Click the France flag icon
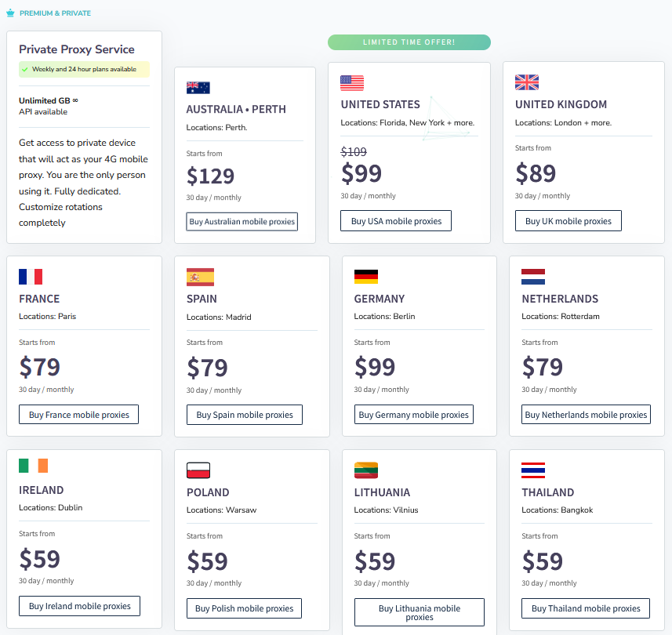 tap(31, 277)
